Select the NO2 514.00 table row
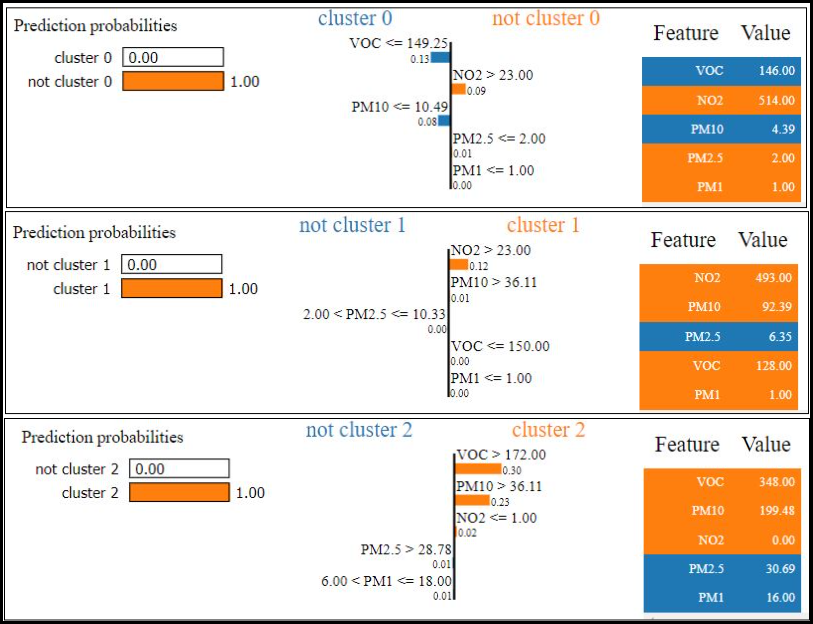This screenshot has height=624, width=813. pos(720,100)
